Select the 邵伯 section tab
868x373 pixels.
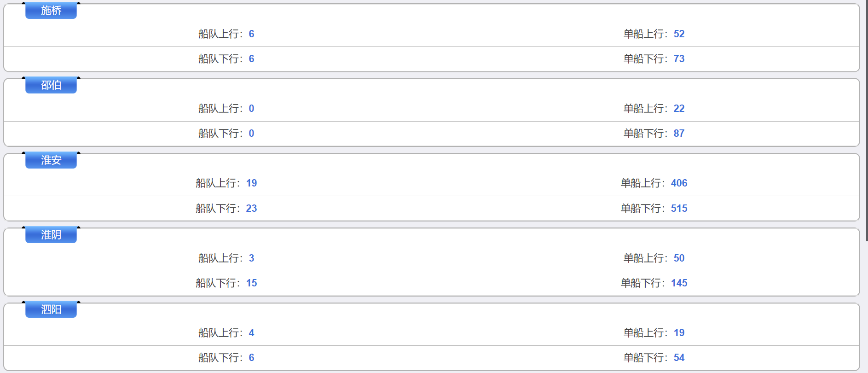point(51,85)
